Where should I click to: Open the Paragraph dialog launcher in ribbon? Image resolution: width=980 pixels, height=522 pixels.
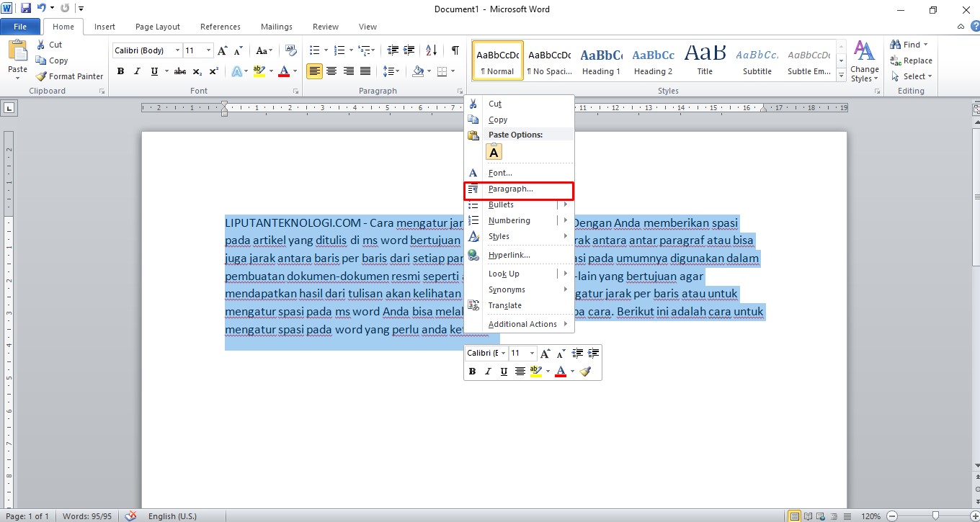click(x=460, y=91)
